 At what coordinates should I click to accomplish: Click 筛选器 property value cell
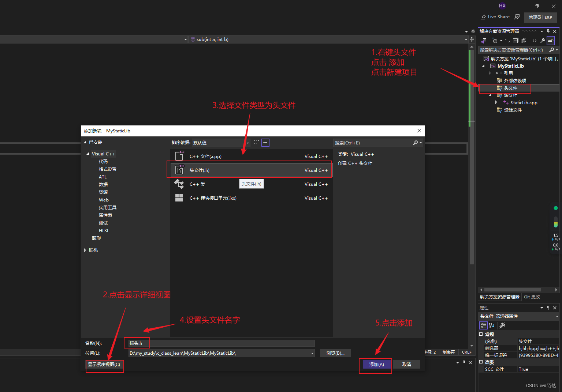coord(538,348)
